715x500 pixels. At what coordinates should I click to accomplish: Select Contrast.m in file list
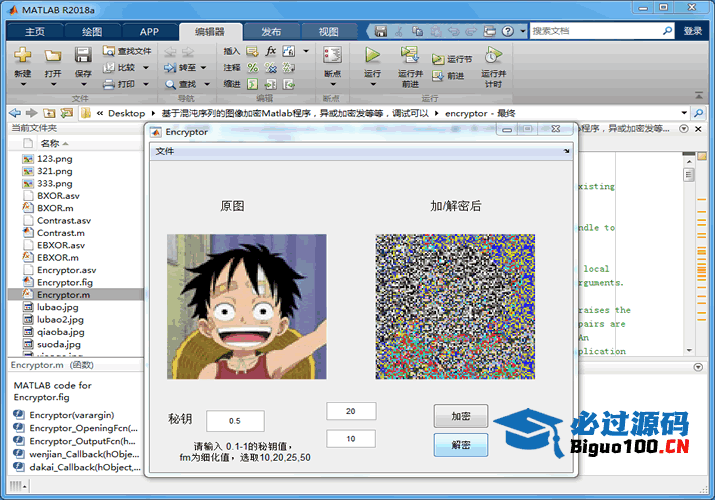61,233
